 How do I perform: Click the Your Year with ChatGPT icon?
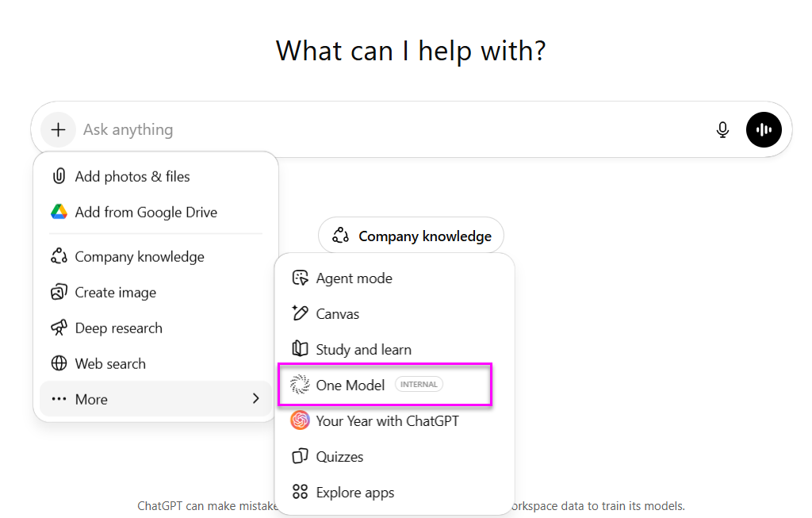click(x=300, y=420)
